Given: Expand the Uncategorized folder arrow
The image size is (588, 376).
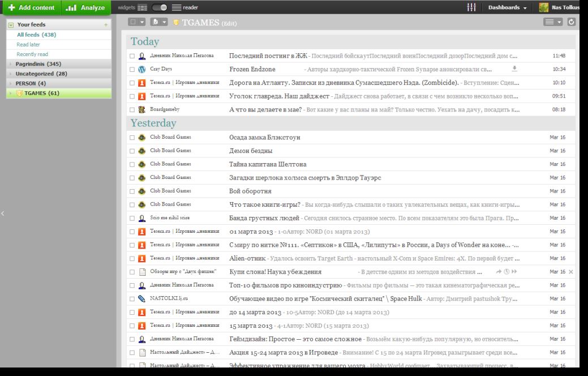Looking at the screenshot, I should point(11,74).
